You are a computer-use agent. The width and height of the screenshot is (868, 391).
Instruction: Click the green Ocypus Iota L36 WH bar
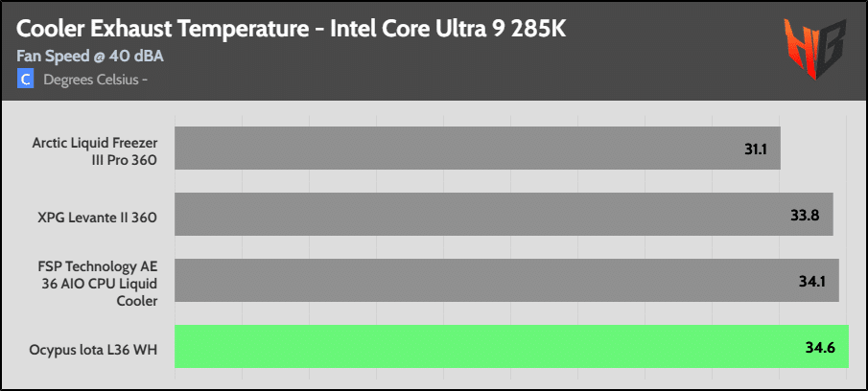(x=511, y=346)
